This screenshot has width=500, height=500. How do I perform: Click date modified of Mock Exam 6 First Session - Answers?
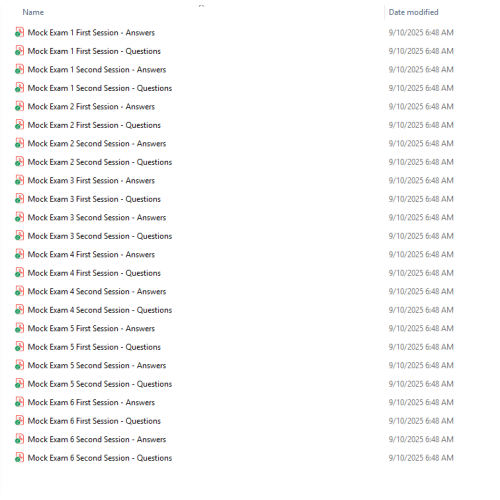point(421,403)
